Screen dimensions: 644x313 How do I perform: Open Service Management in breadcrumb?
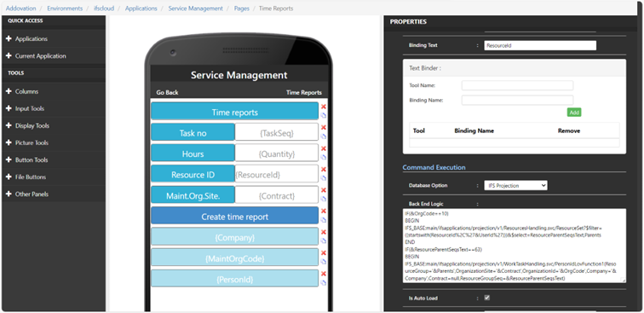(196, 9)
